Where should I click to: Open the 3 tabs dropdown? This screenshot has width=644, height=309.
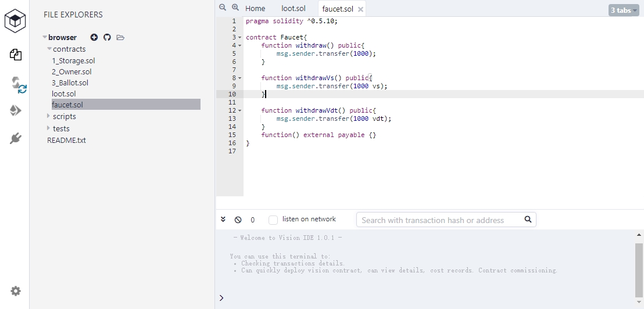pos(623,10)
